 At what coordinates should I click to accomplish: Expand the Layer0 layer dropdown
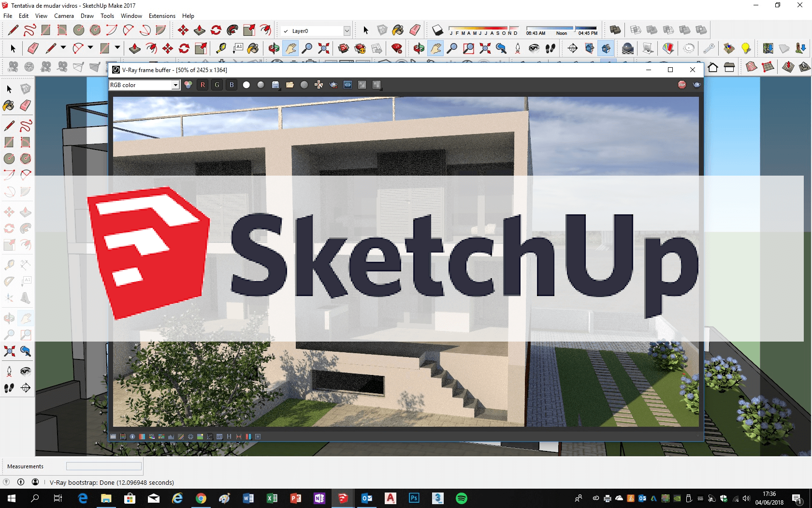[x=347, y=31]
